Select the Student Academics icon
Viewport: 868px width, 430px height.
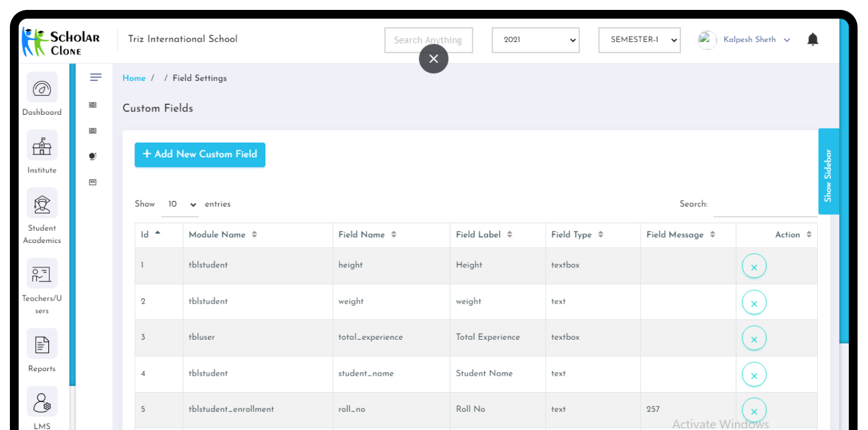42,204
